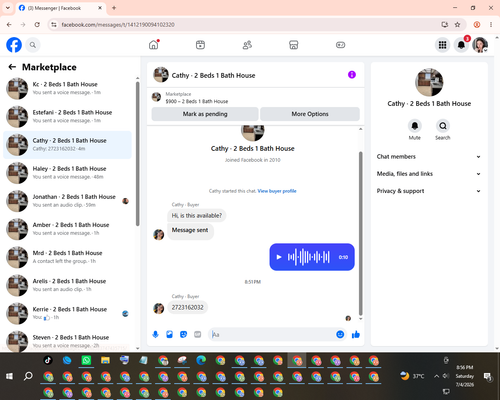This screenshot has height=400, width=500.
Task: Open Haley - 2 Beds 1 Bath House chat
Action: 67,173
